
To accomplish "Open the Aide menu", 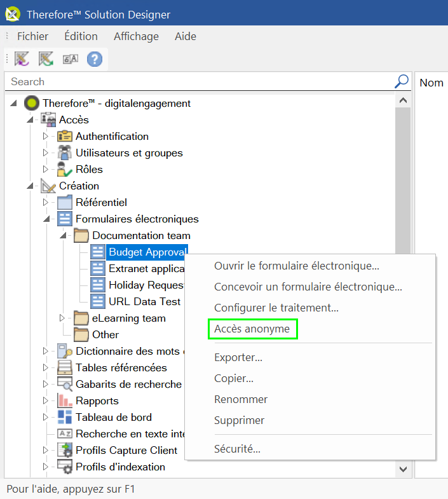I will point(186,36).
